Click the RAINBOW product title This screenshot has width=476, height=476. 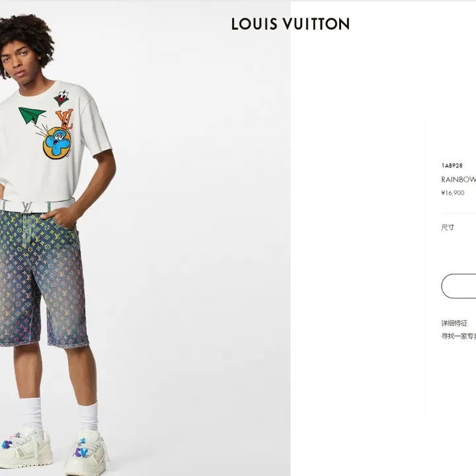click(x=459, y=179)
